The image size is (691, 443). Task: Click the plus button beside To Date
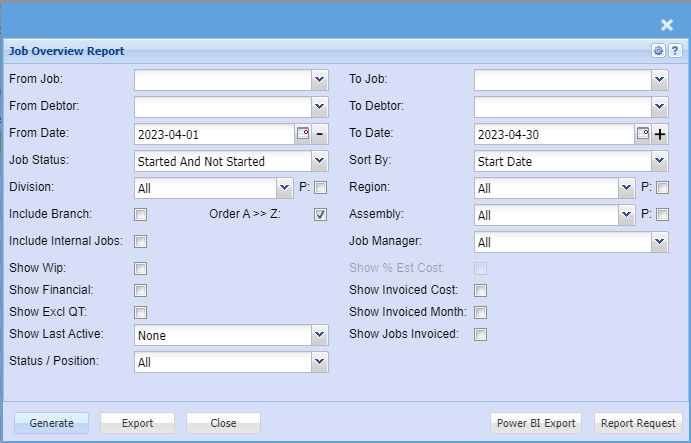pyautogui.click(x=660, y=134)
